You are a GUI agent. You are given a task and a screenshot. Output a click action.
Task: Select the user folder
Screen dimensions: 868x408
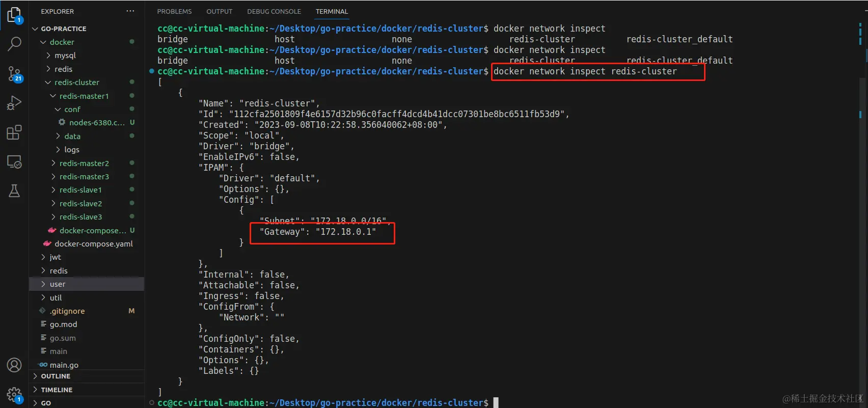tap(87, 284)
